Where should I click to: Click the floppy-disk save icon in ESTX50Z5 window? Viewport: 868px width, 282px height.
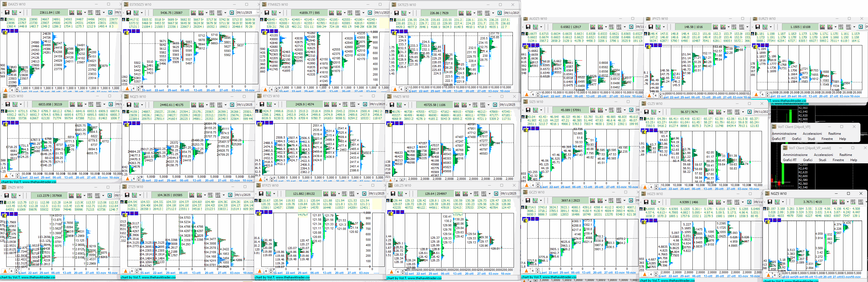[129, 13]
